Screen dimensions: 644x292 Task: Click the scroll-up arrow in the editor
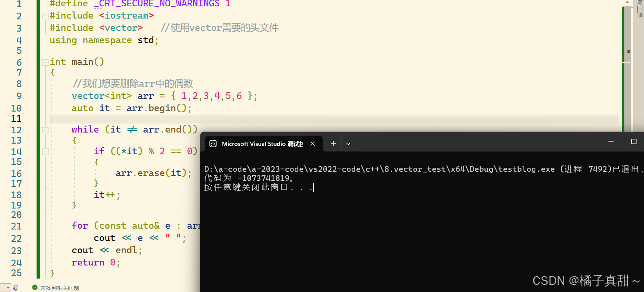(627, 2)
